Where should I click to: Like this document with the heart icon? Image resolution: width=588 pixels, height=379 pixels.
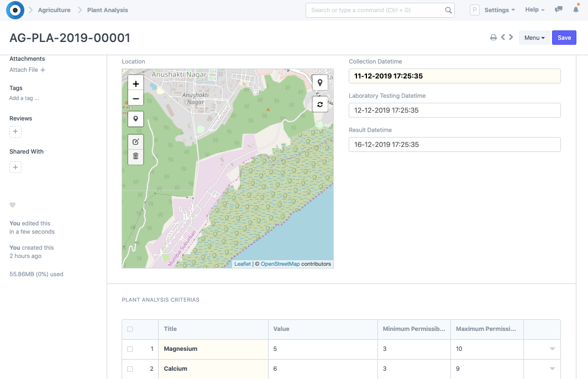click(x=13, y=205)
